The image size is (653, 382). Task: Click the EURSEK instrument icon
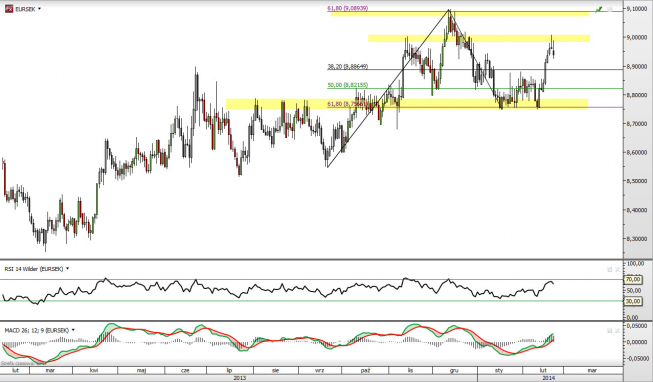click(8, 9)
